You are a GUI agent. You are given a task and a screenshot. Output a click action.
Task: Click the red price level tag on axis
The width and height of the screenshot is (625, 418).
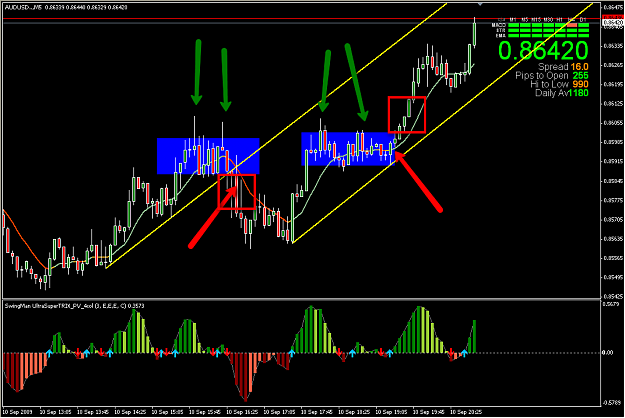pyautogui.click(x=613, y=17)
